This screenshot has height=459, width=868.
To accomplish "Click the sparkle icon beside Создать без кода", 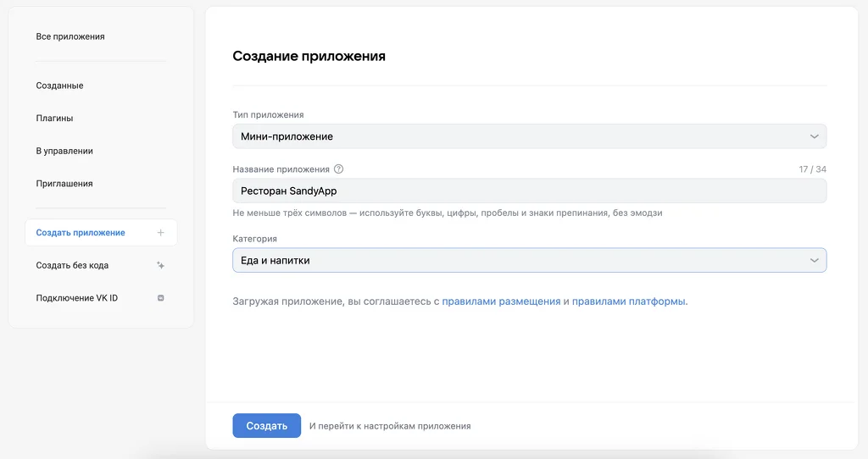I will pyautogui.click(x=160, y=265).
